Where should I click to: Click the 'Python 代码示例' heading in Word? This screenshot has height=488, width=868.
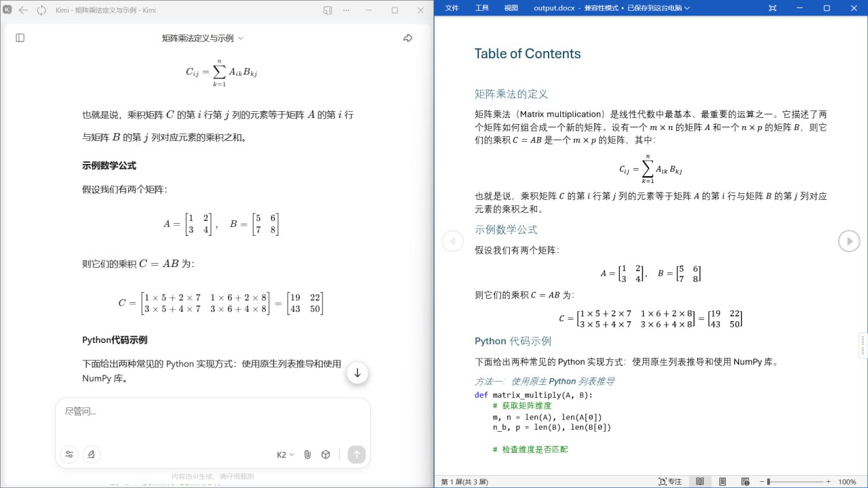[x=513, y=341]
